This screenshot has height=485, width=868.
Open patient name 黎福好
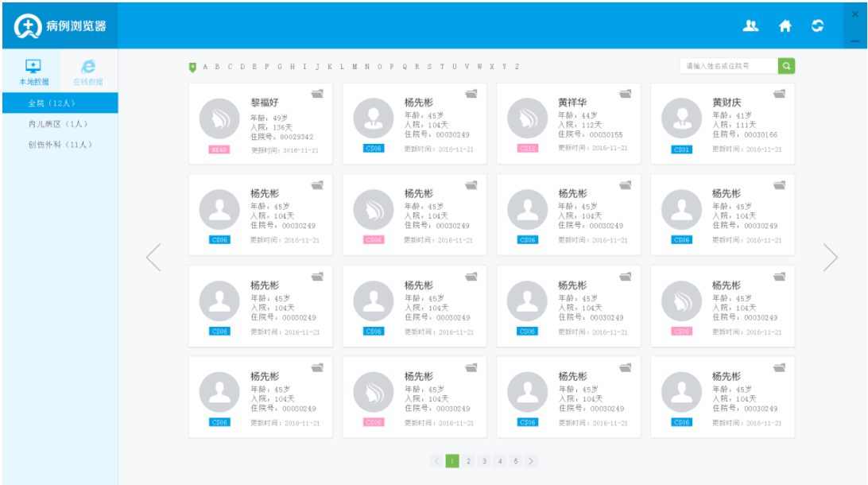(x=265, y=103)
